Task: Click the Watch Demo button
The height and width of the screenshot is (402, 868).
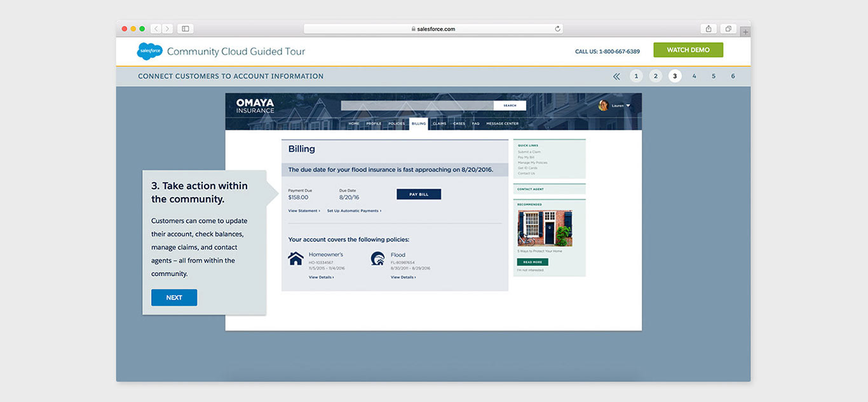Action: point(688,50)
